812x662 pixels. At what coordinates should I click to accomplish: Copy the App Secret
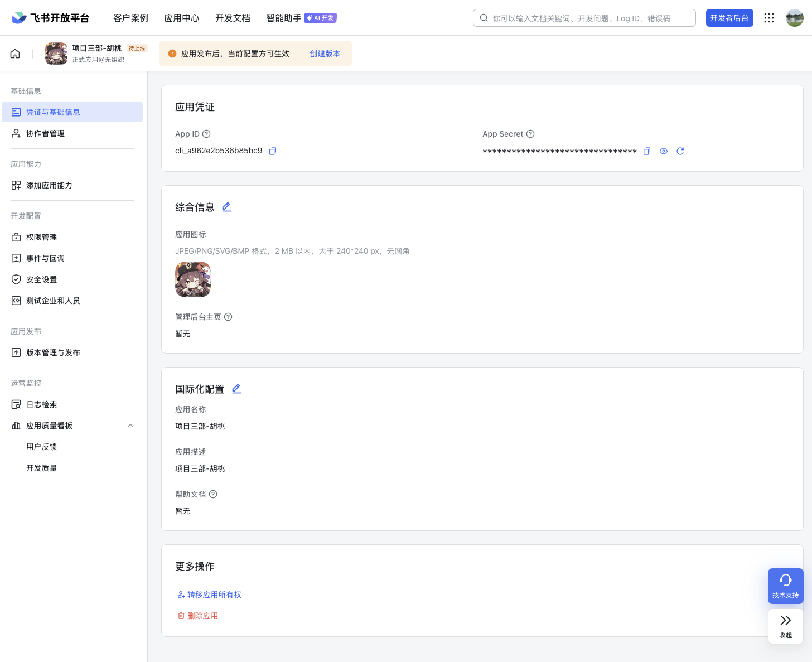[x=647, y=151]
